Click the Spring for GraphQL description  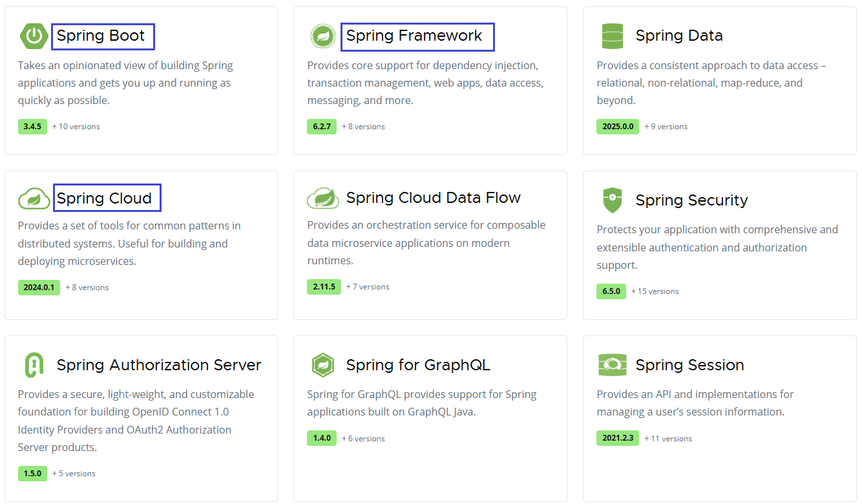tap(422, 403)
